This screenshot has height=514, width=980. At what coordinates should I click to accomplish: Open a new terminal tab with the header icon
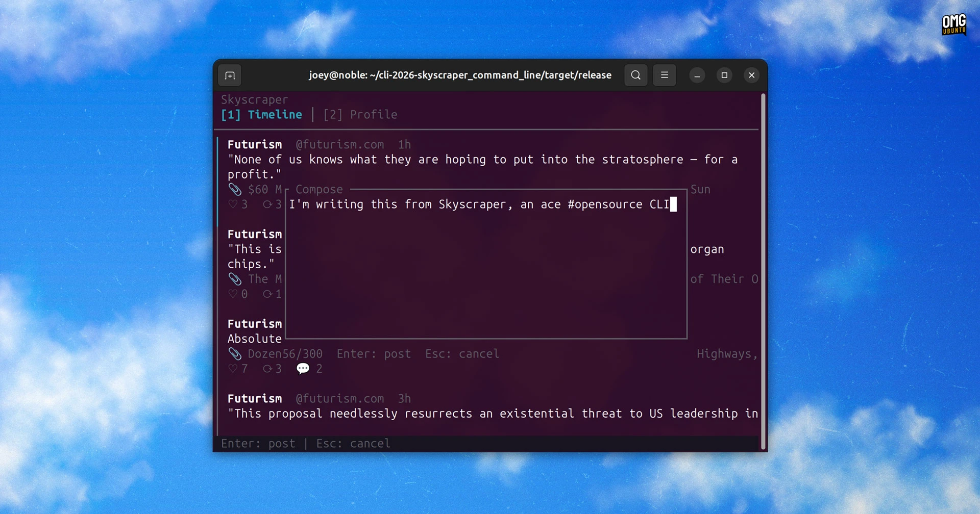click(x=230, y=75)
